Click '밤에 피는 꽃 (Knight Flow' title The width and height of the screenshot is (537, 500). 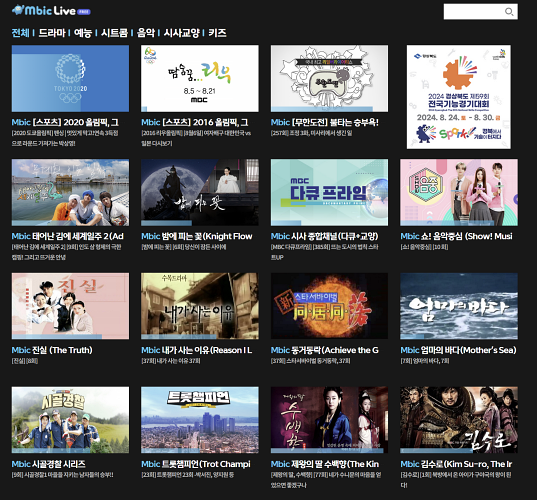197,236
